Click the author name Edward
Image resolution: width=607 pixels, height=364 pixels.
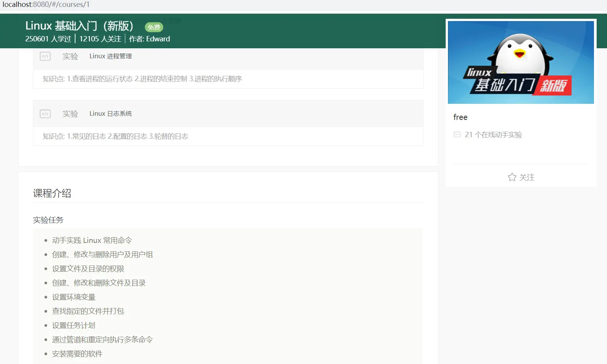click(x=158, y=39)
